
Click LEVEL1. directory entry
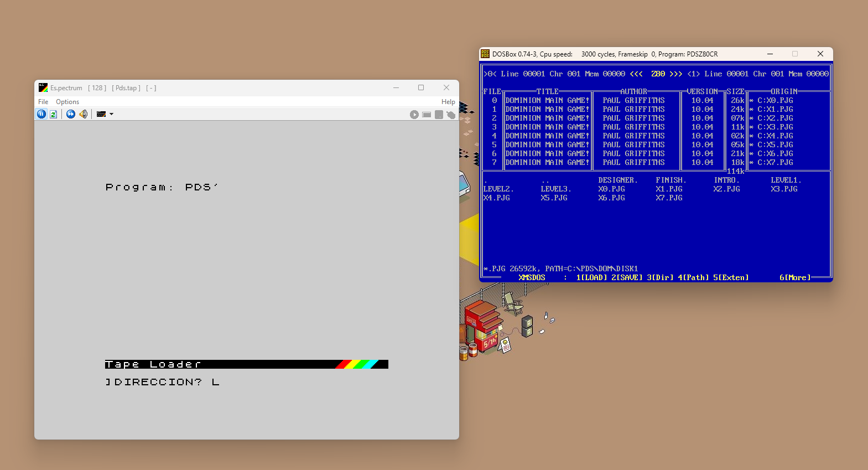(x=786, y=180)
